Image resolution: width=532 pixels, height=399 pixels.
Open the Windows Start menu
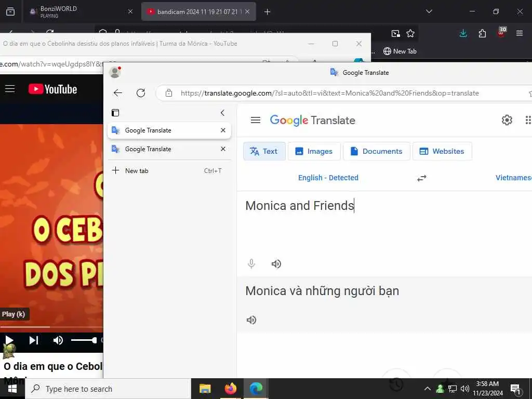coord(12,389)
